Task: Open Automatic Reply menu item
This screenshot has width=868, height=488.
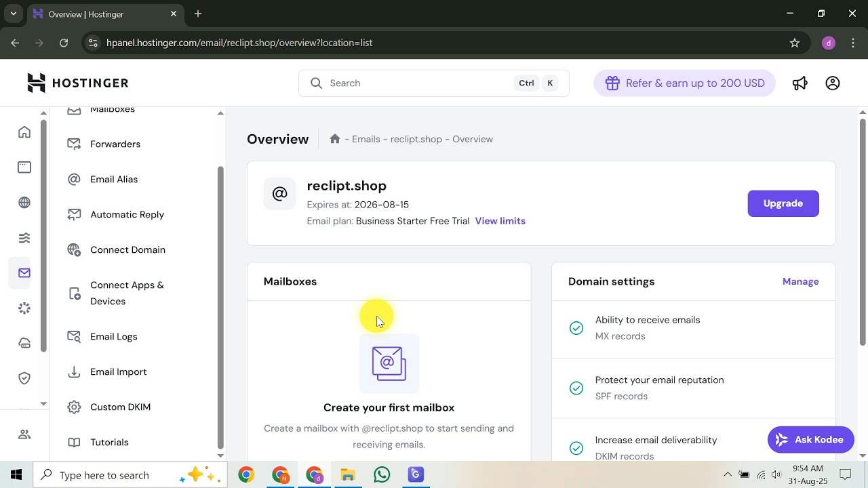Action: [127, 214]
